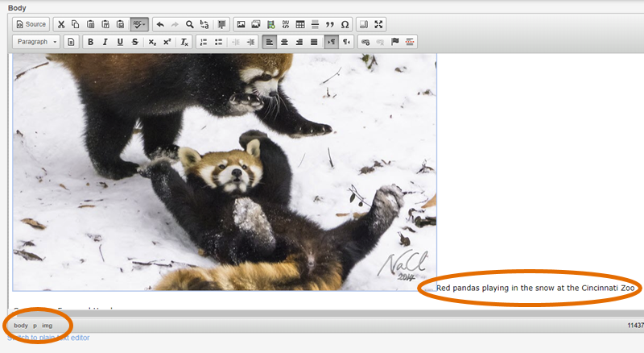Image resolution: width=644 pixels, height=353 pixels.
Task: Open the Paragraph format dropdown
Action: [x=36, y=42]
